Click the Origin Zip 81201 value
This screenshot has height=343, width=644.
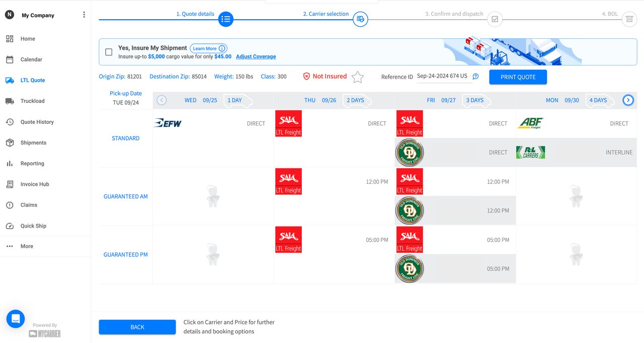[x=134, y=77]
